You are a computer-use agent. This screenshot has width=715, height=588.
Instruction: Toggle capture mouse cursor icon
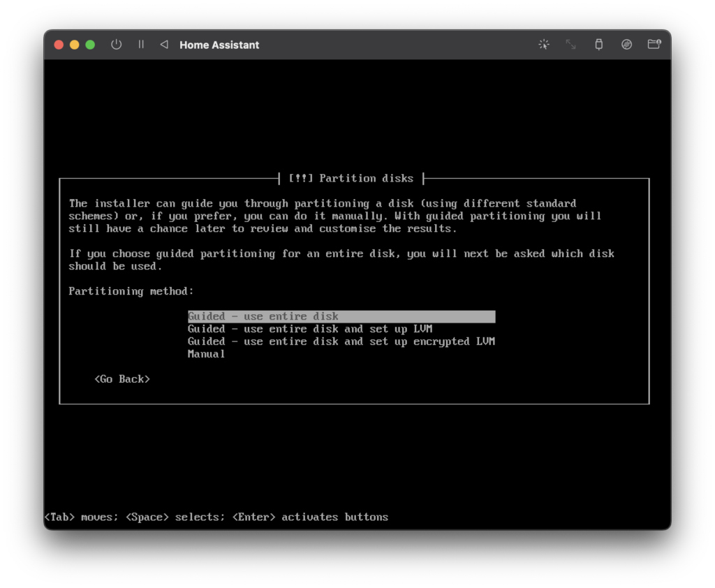[x=543, y=44]
